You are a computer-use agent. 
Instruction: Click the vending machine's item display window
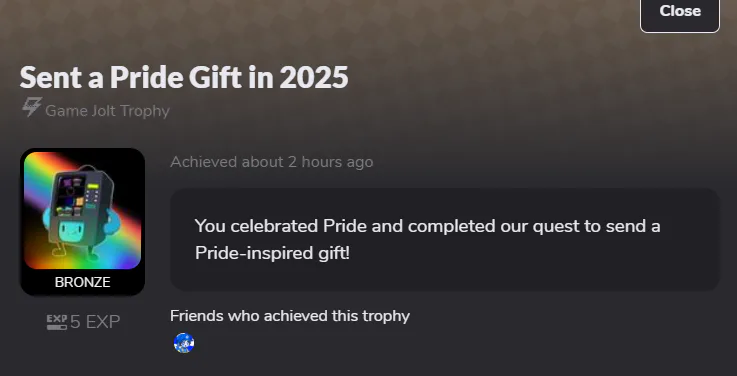coord(71,194)
